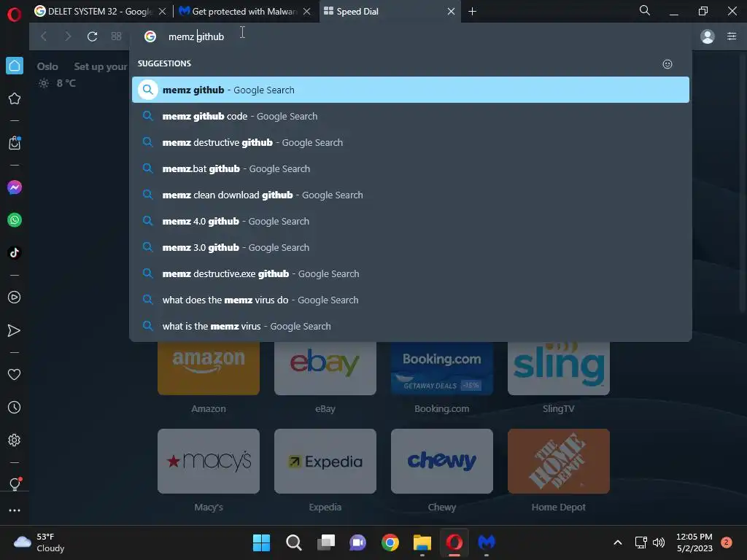
Task: Open My Flow arrow icon in sidebar
Action: click(x=15, y=330)
